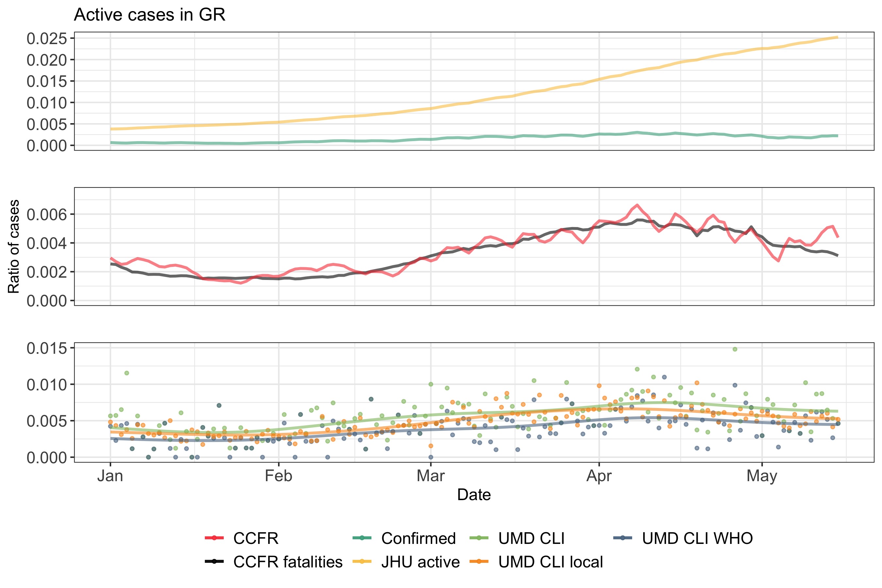
Task: Click the 'CCFR fatalities' legend text
Action: tap(287, 562)
